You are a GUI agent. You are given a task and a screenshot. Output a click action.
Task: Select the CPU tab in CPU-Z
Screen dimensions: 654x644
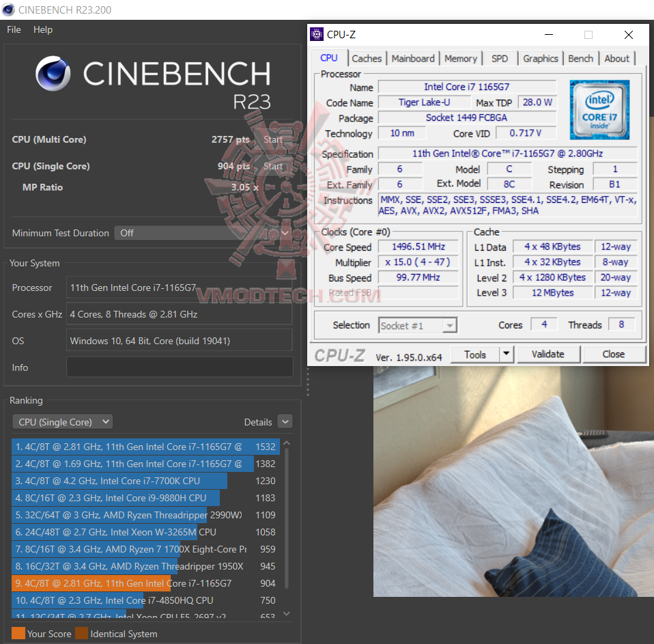click(x=329, y=57)
